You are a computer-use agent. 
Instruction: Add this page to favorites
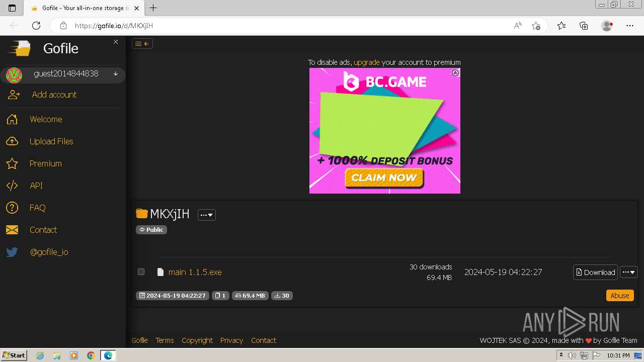(536, 26)
